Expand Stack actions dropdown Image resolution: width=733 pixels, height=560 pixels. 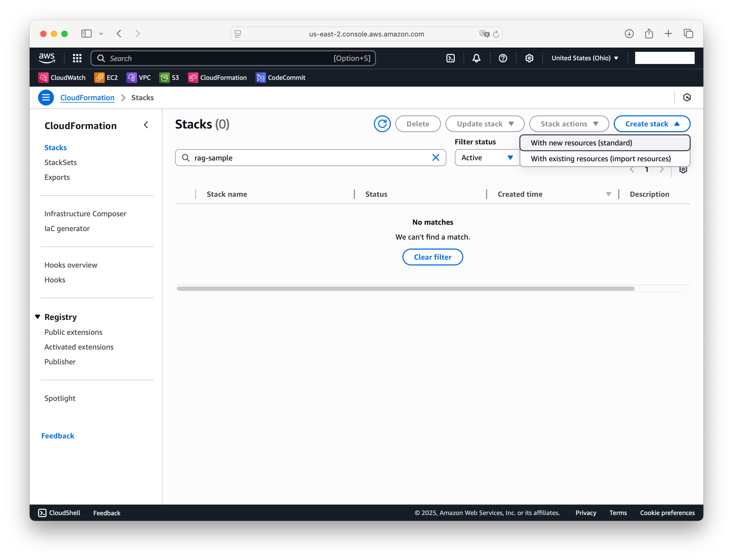coord(569,124)
